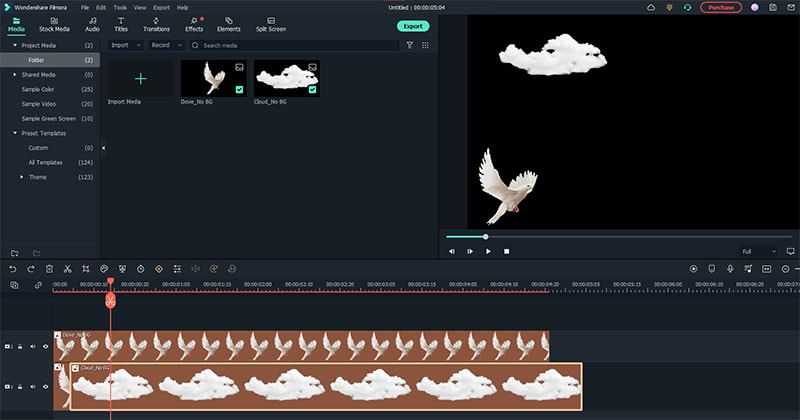This screenshot has height=420, width=800.
Task: Lock the Cloud track
Action: point(20,387)
